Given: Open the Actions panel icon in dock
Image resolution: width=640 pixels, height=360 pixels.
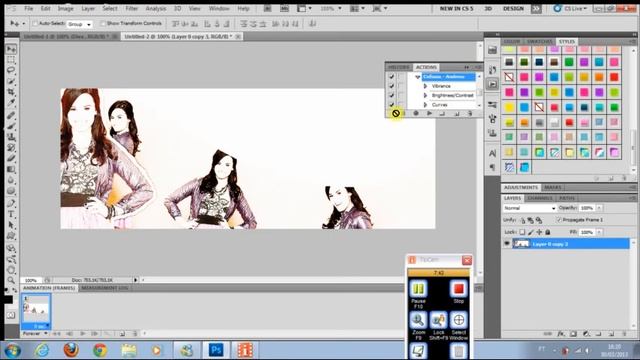Looking at the screenshot, I should click(493, 84).
